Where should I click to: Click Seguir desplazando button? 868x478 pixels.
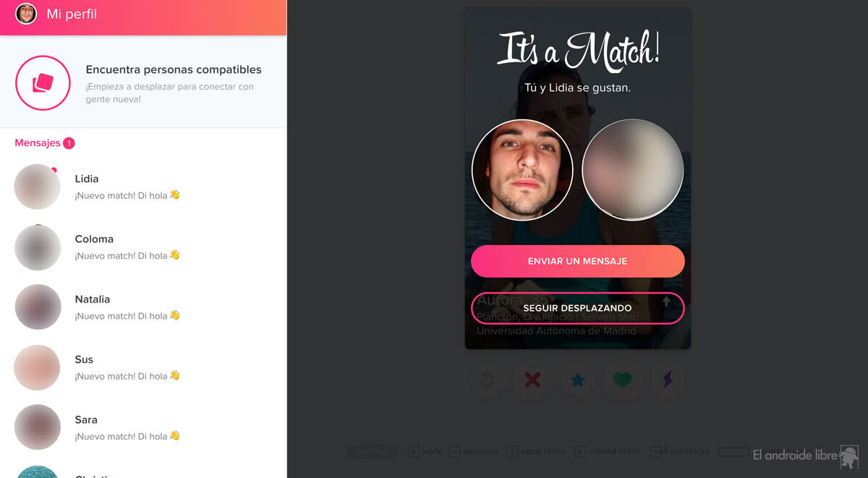tap(577, 308)
